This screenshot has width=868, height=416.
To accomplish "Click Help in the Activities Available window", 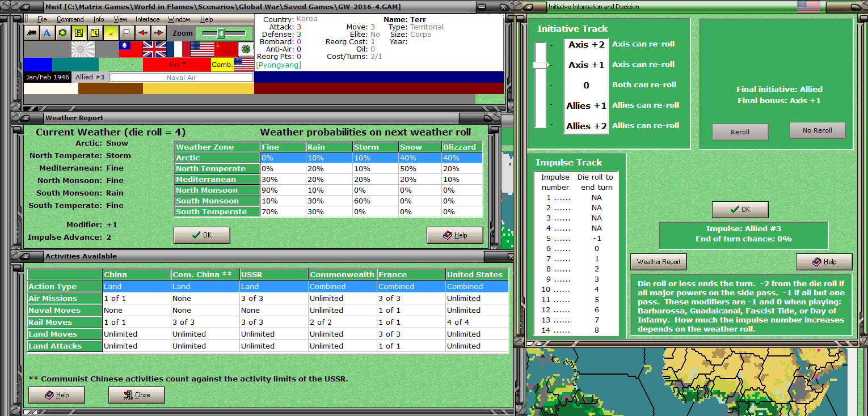I will coord(56,395).
